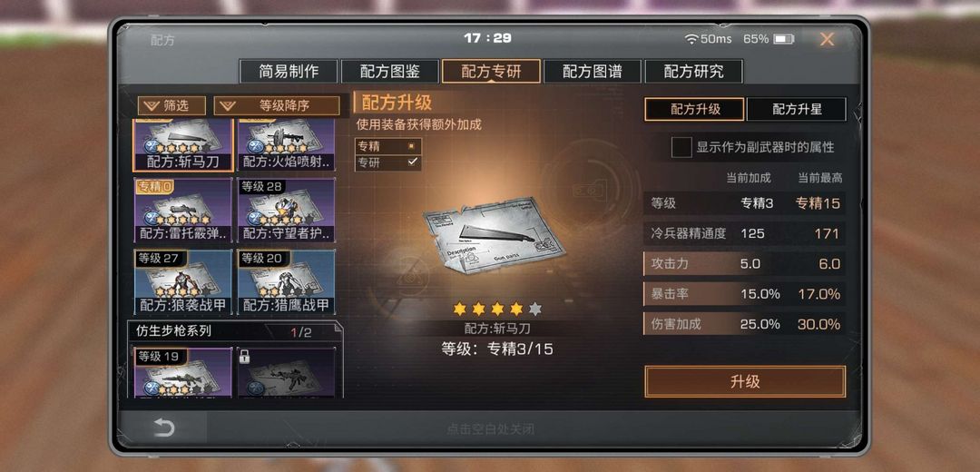Select the 配方:火焰喷射 recipe icon
This screenshot has height=472, width=980.
tap(286, 145)
